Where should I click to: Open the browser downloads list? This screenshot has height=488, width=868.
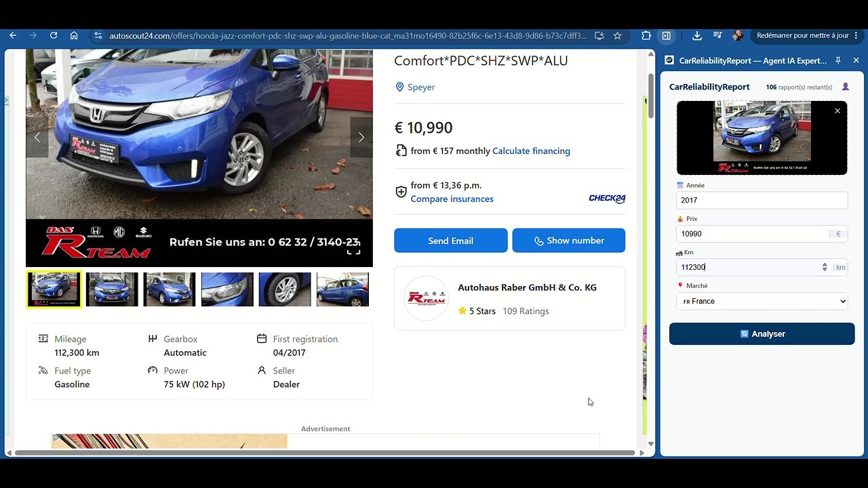click(696, 35)
